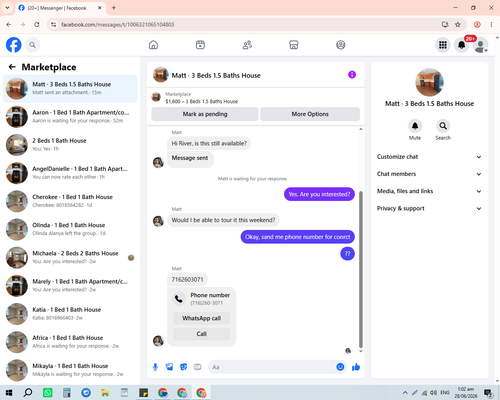500x400 pixels.
Task: Send a thumbs-up like
Action: pyautogui.click(x=356, y=367)
